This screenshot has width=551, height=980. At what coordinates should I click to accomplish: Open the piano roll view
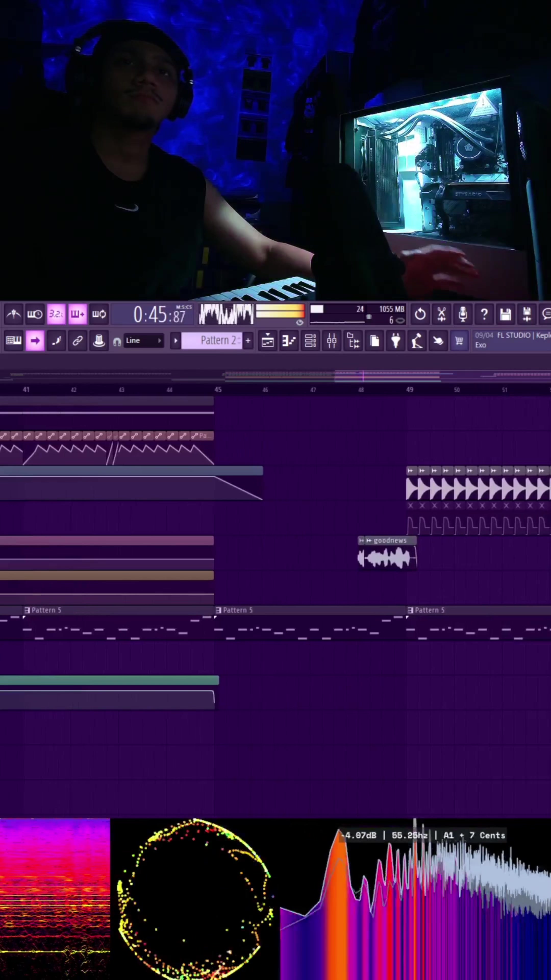coord(289,340)
